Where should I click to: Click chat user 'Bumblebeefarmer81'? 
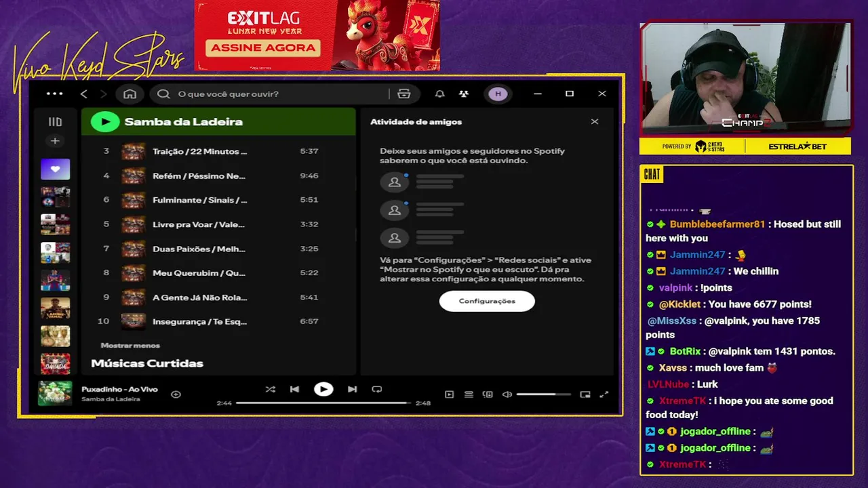coord(717,224)
